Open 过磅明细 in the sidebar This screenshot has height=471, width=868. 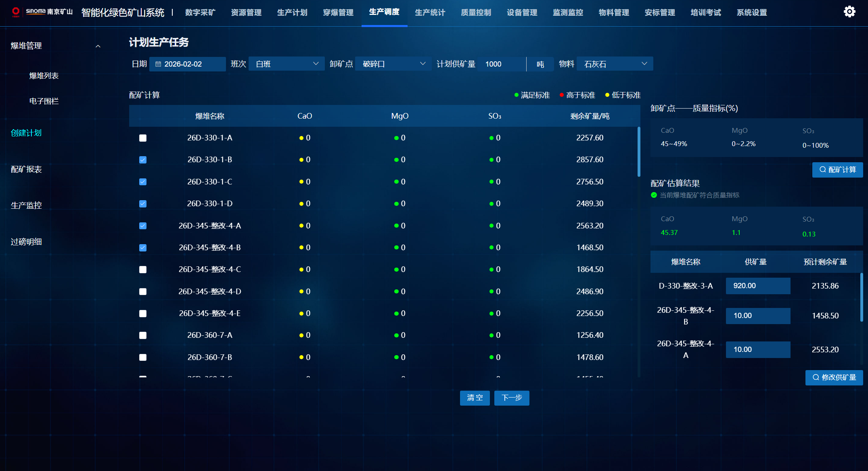pos(26,242)
